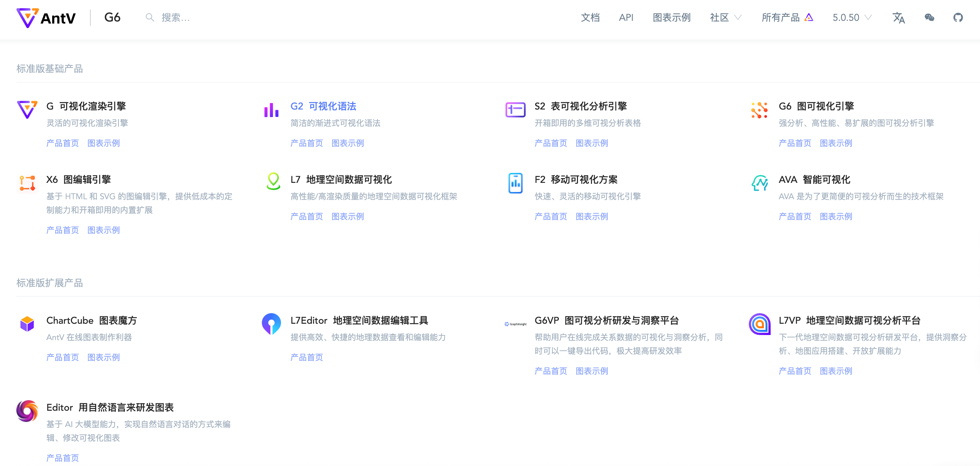Click the GitHub icon in header
Image resolution: width=980 pixels, height=466 pixels.
coord(957,17)
